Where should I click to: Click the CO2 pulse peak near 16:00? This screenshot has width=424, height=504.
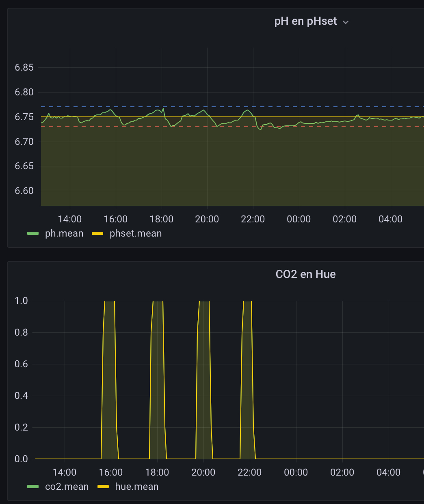tap(110, 301)
